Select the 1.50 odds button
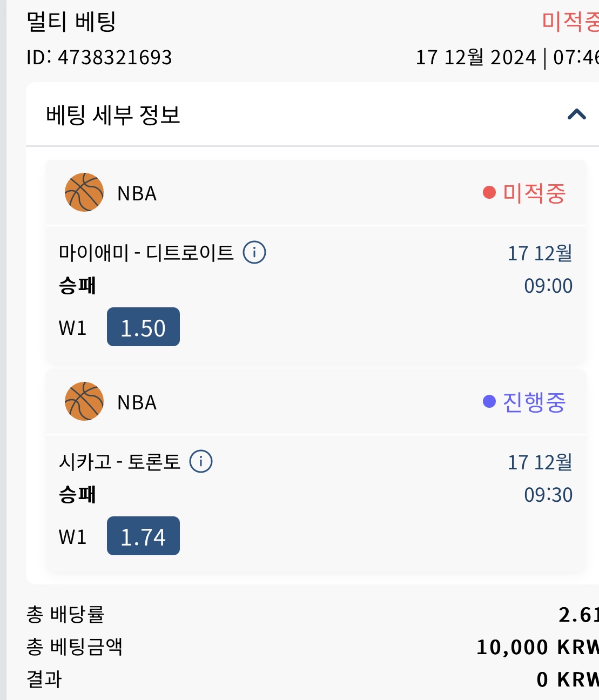Screen dimensions: 599x700 143,327
